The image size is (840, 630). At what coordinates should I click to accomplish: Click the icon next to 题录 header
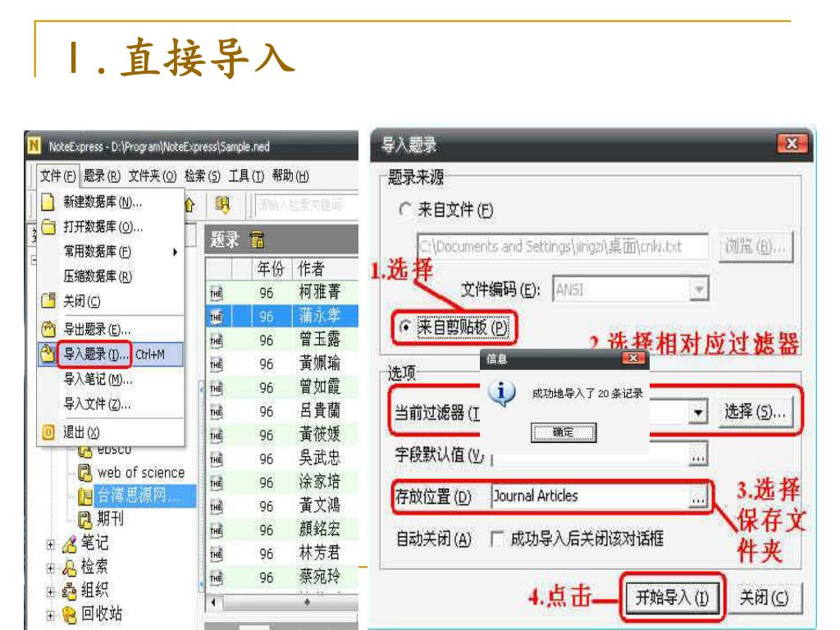point(257,240)
